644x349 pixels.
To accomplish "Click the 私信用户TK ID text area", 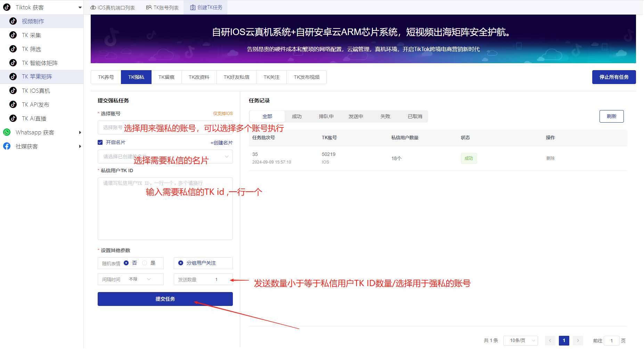I will (x=165, y=208).
